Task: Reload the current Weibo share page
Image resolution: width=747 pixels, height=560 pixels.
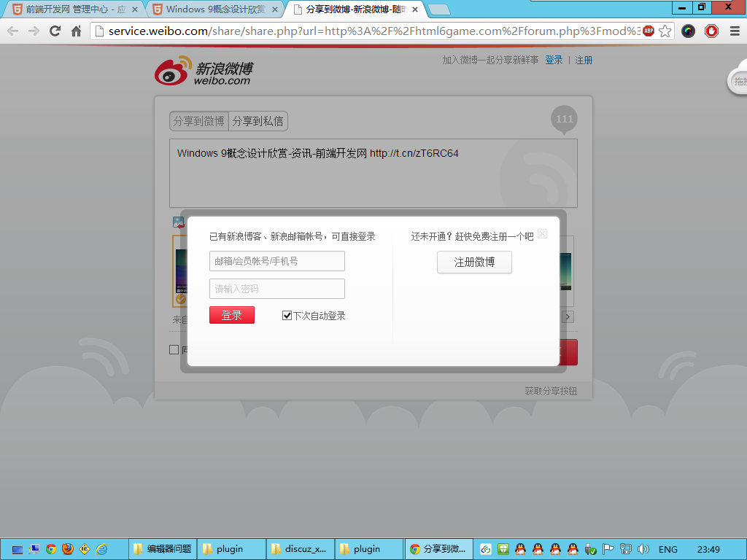Action: (x=55, y=31)
